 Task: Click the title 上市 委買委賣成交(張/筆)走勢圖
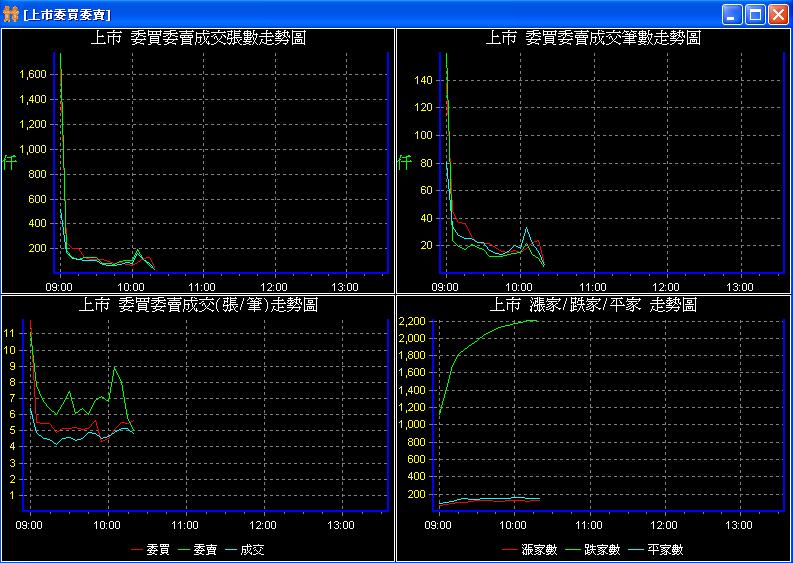tap(198, 305)
